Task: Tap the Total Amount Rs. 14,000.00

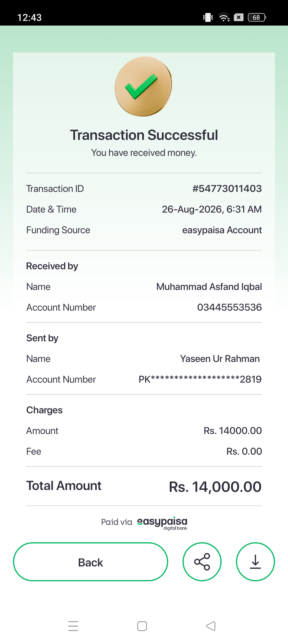Action: click(215, 487)
